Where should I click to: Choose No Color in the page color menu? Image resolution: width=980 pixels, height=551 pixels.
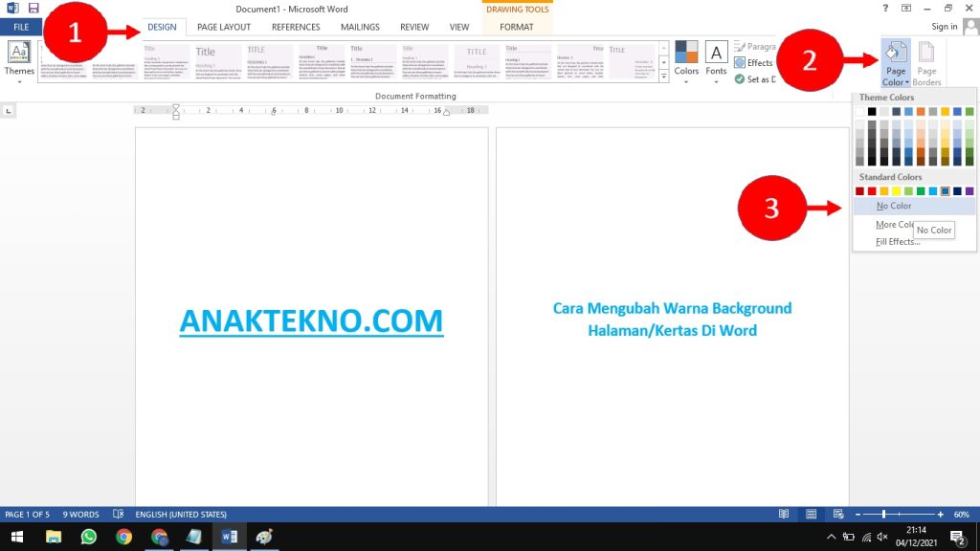[914, 206]
